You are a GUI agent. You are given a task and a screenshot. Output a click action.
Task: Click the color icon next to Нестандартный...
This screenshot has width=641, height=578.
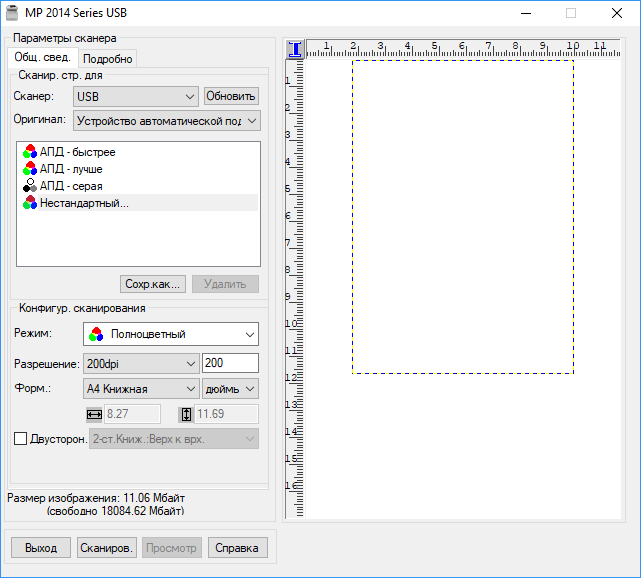[x=30, y=203]
